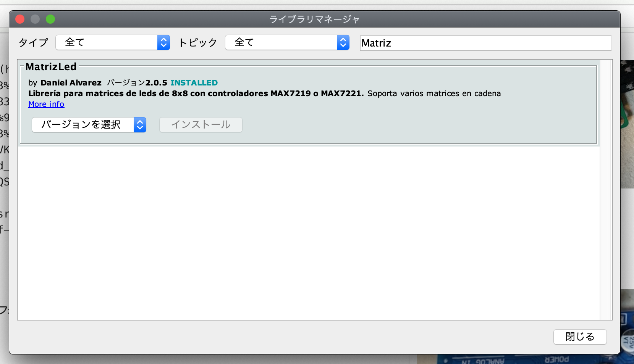Click the トピック label

tap(198, 42)
